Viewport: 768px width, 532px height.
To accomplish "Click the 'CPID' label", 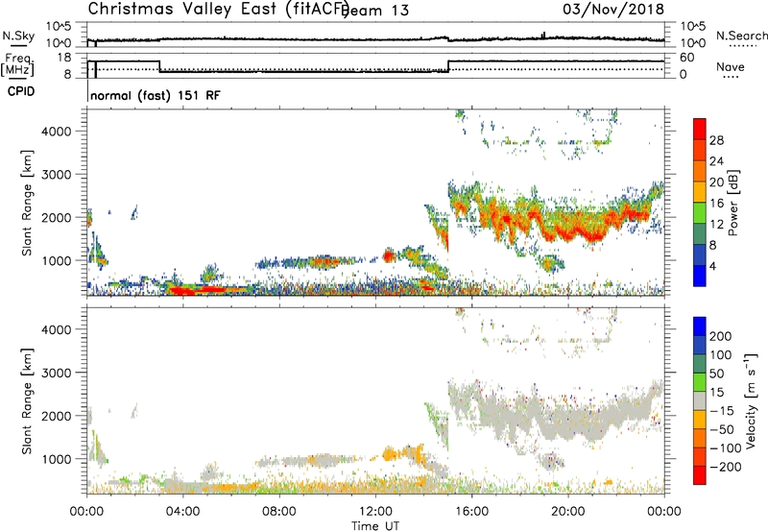I will point(21,91).
